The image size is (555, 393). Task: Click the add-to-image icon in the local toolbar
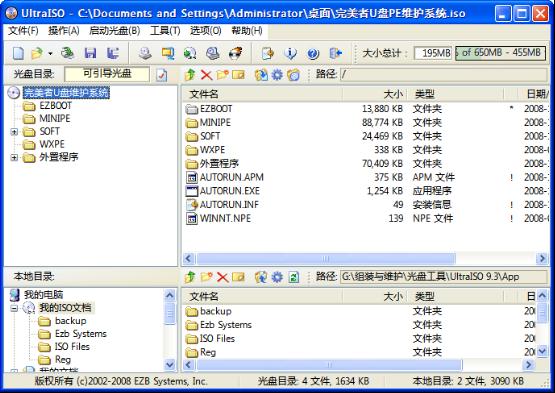pyautogui.click(x=261, y=277)
